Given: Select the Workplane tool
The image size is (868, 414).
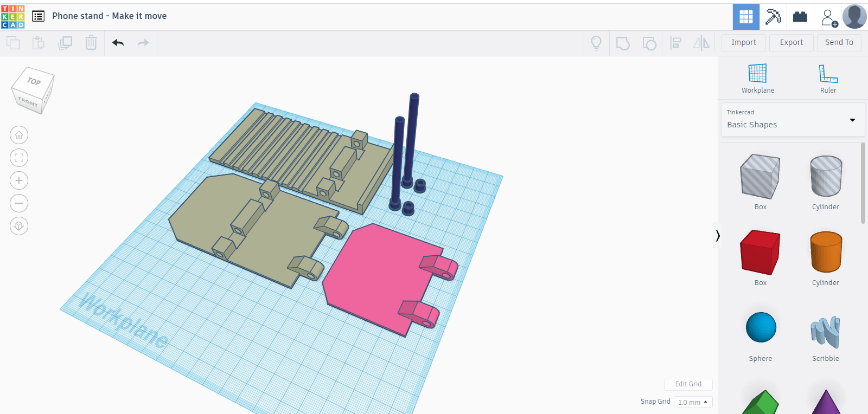Looking at the screenshot, I should [758, 79].
